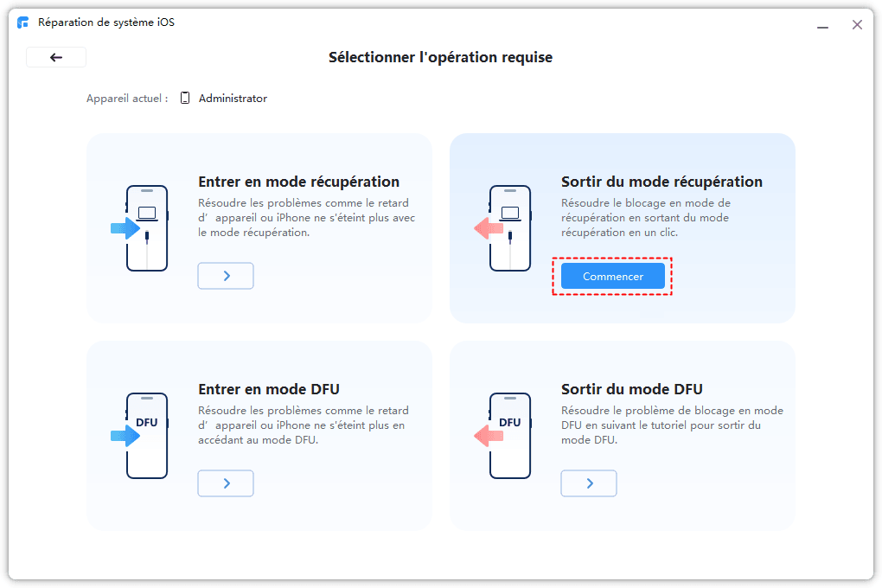The height and width of the screenshot is (588, 882).
Task: Click the Administrator device name
Action: 233,99
